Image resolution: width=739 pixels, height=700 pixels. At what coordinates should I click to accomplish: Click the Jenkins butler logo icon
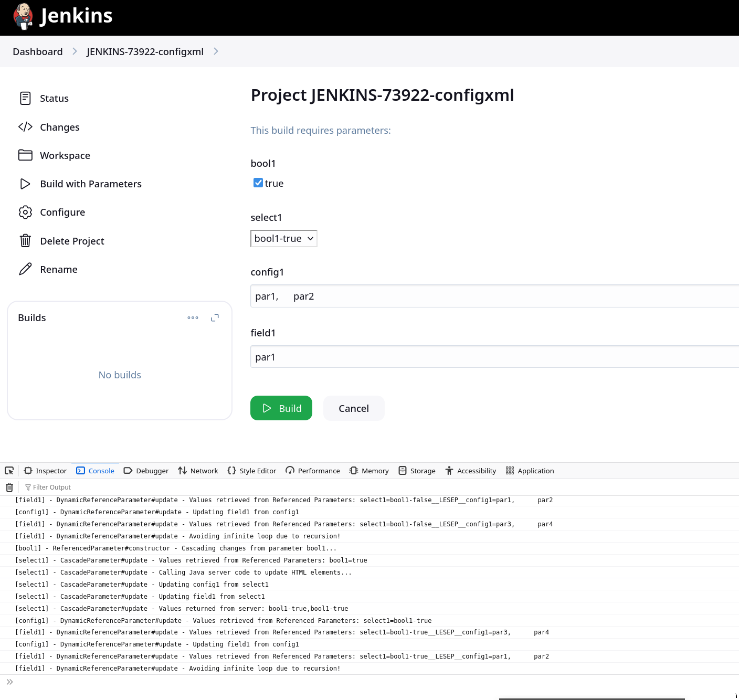click(x=23, y=16)
